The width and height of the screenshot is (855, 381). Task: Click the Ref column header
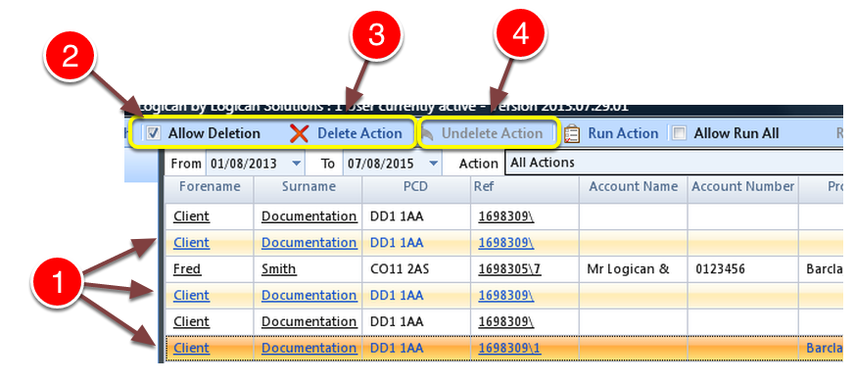pyautogui.click(x=525, y=186)
